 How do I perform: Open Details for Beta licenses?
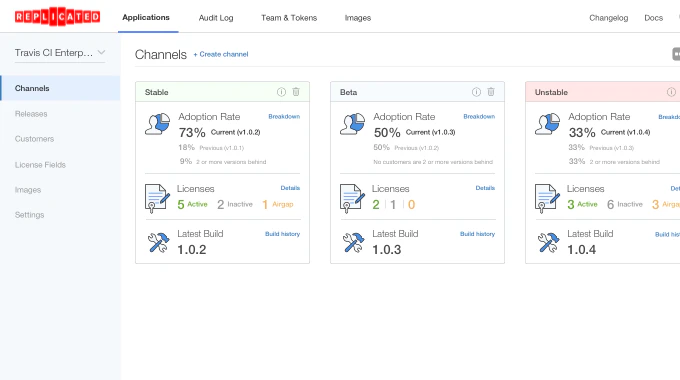(485, 188)
